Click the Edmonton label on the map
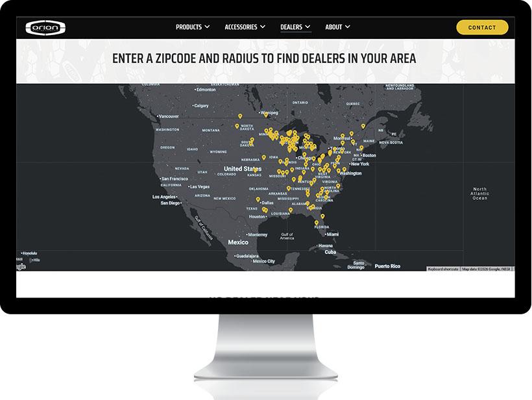The width and height of the screenshot is (532, 400). coord(206,90)
